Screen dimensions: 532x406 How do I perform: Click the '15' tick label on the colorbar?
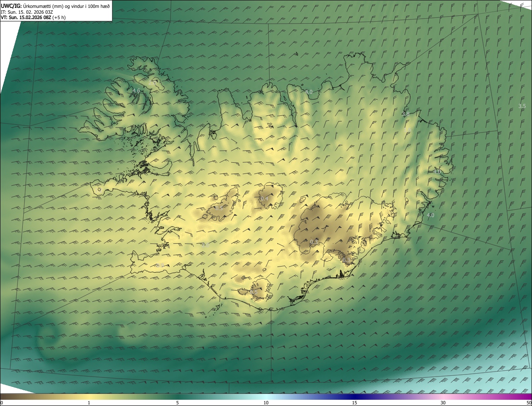pyautogui.click(x=355, y=403)
